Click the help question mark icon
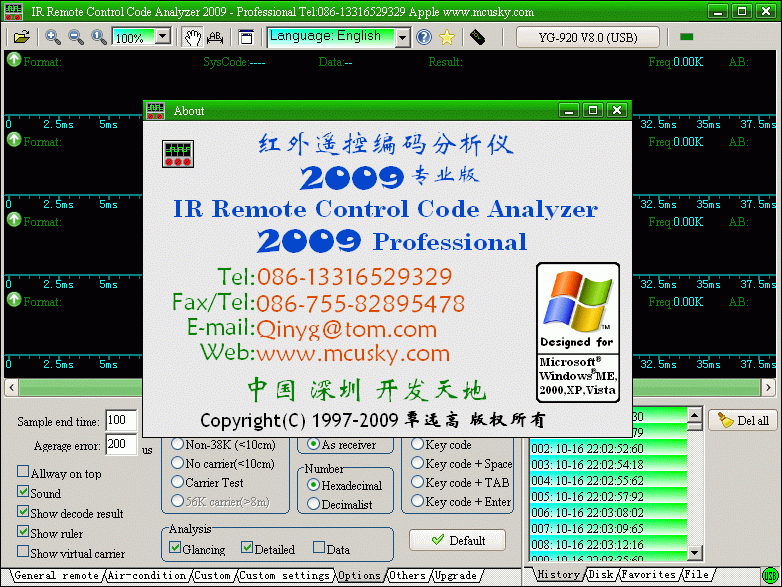Screen dimensions: 782x587 click(424, 37)
